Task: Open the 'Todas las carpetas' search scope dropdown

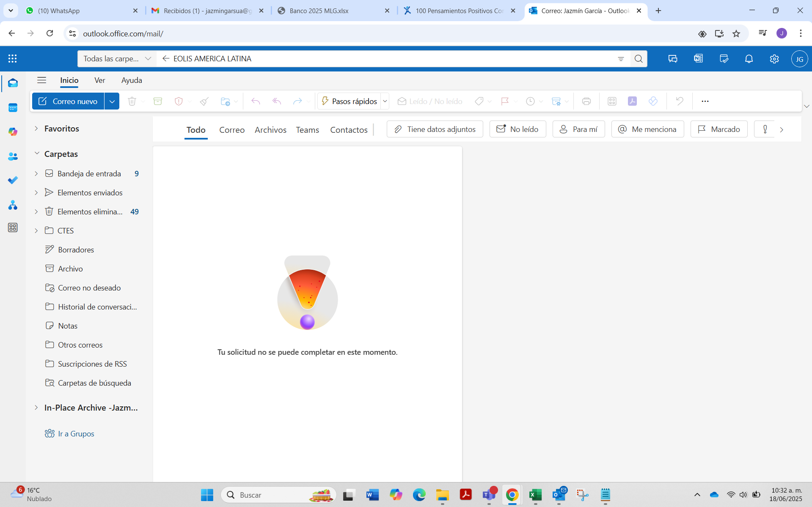Action: 117,59
